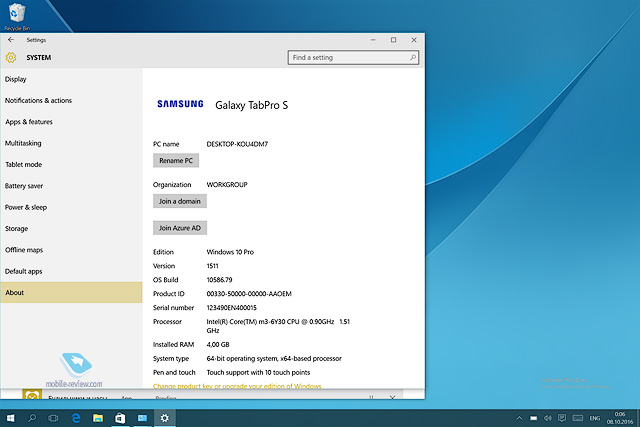Click the Join a domain button
The image size is (640, 427).
tap(180, 201)
